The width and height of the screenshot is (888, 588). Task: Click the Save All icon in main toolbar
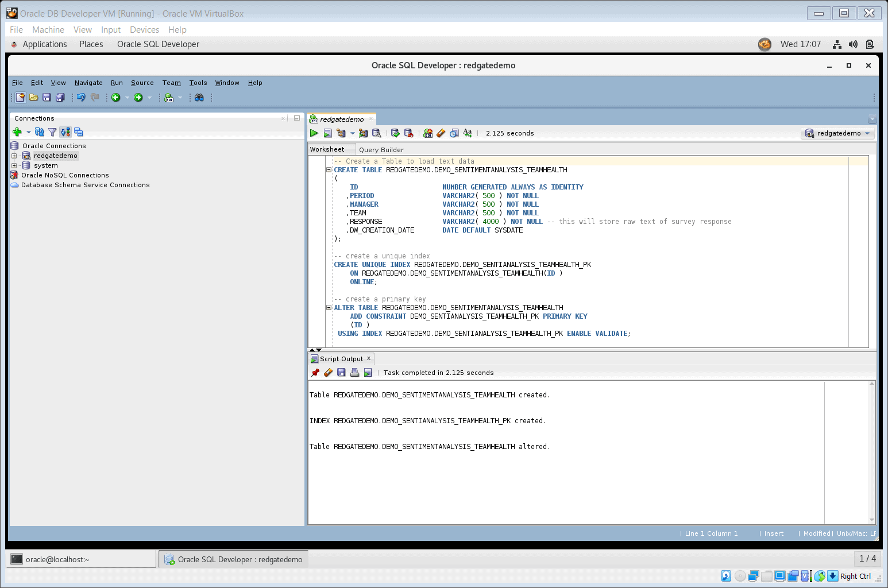click(60, 98)
